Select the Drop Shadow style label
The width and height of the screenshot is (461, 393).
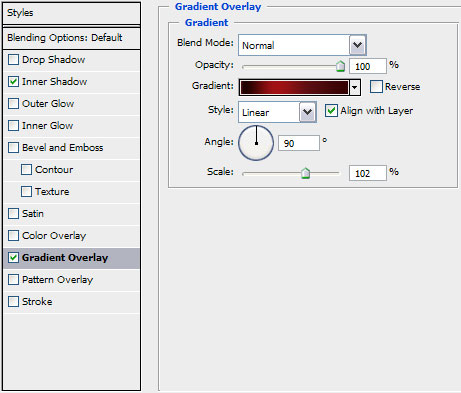[53, 60]
